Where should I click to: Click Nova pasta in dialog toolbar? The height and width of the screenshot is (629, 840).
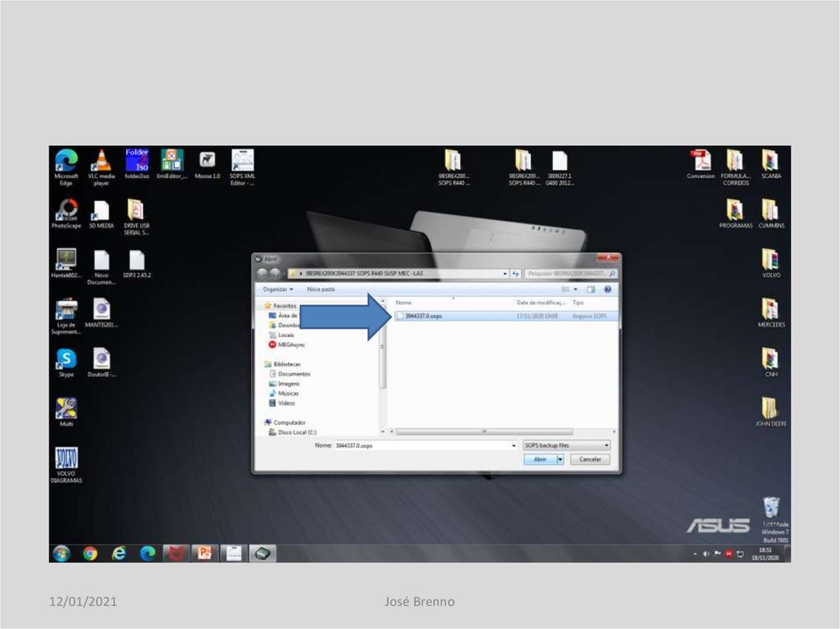click(321, 289)
